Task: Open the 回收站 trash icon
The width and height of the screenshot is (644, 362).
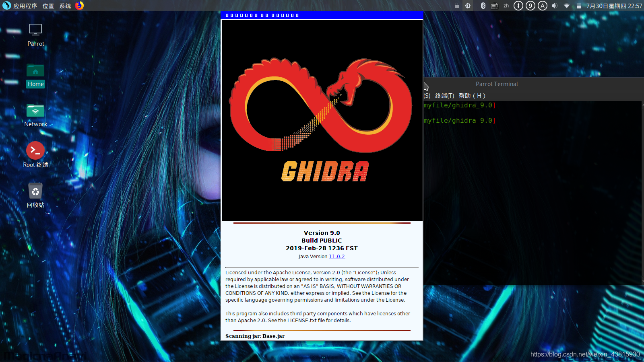Action: (35, 195)
